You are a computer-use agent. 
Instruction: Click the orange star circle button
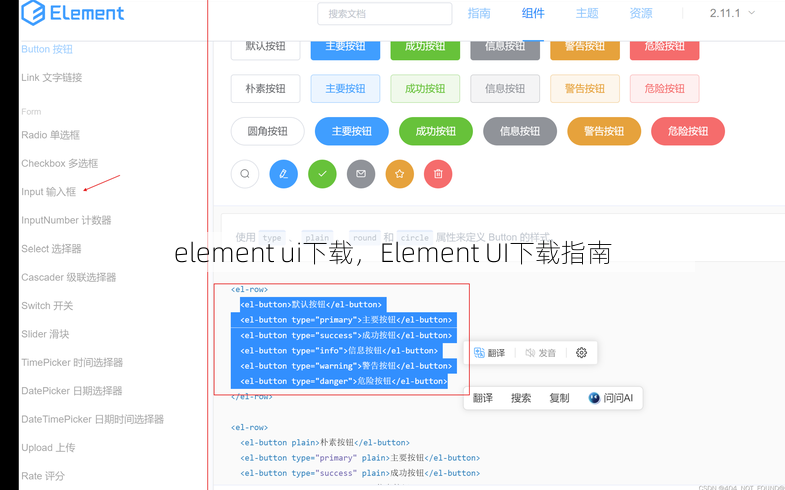click(400, 174)
